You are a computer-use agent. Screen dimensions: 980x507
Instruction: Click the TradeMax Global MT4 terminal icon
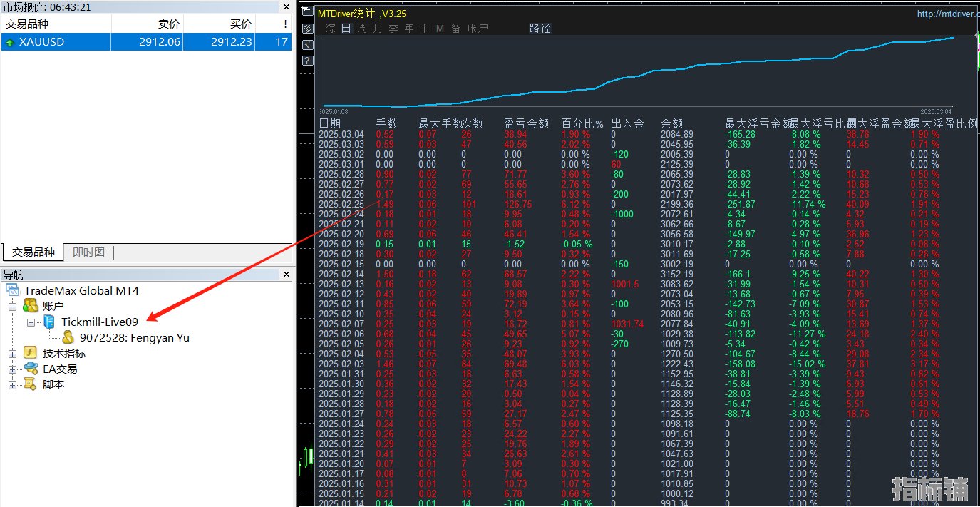(x=13, y=290)
